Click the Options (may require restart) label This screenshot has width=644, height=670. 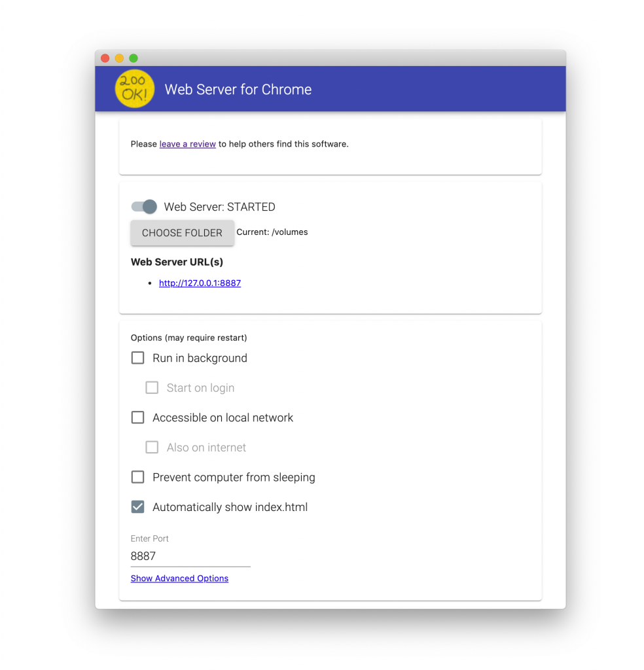tap(189, 338)
